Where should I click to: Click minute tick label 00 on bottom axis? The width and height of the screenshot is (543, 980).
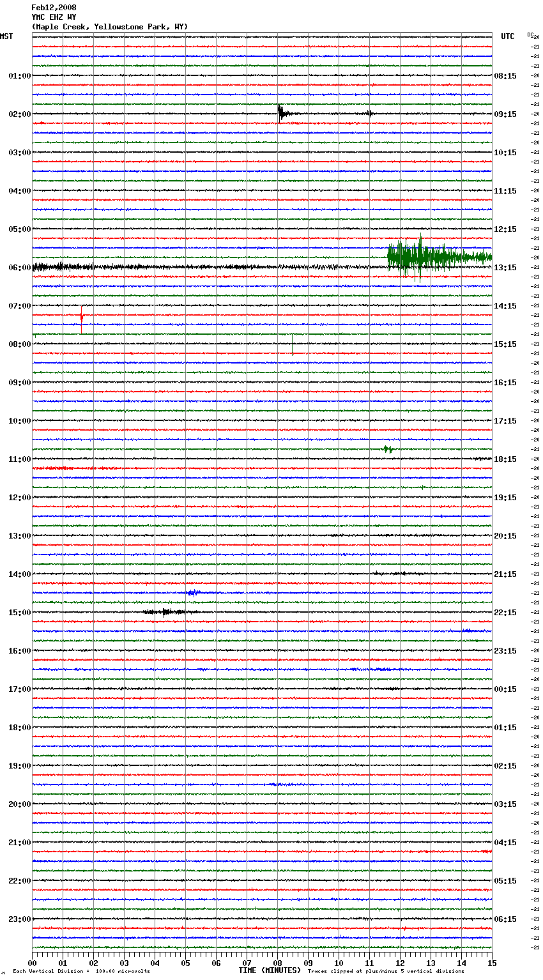(x=33, y=963)
